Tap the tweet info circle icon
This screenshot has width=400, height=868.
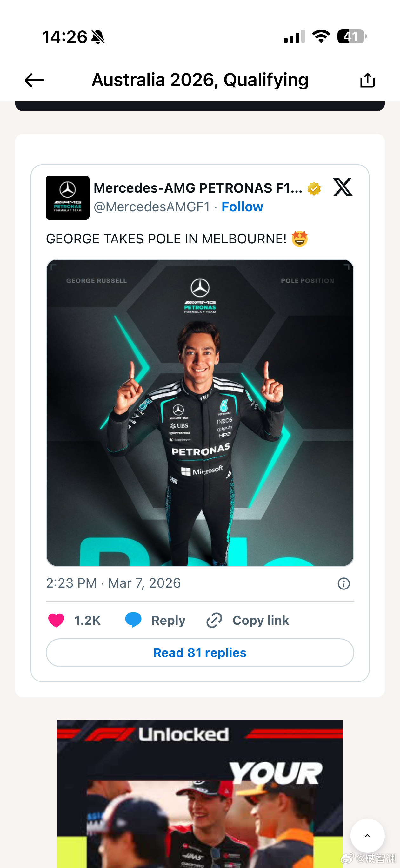(343, 583)
